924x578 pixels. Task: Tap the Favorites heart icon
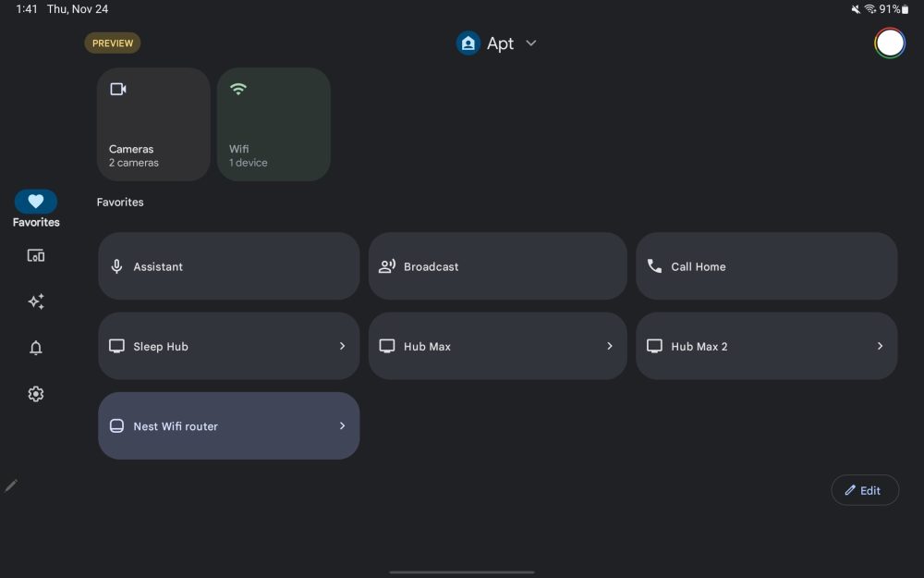pos(36,202)
